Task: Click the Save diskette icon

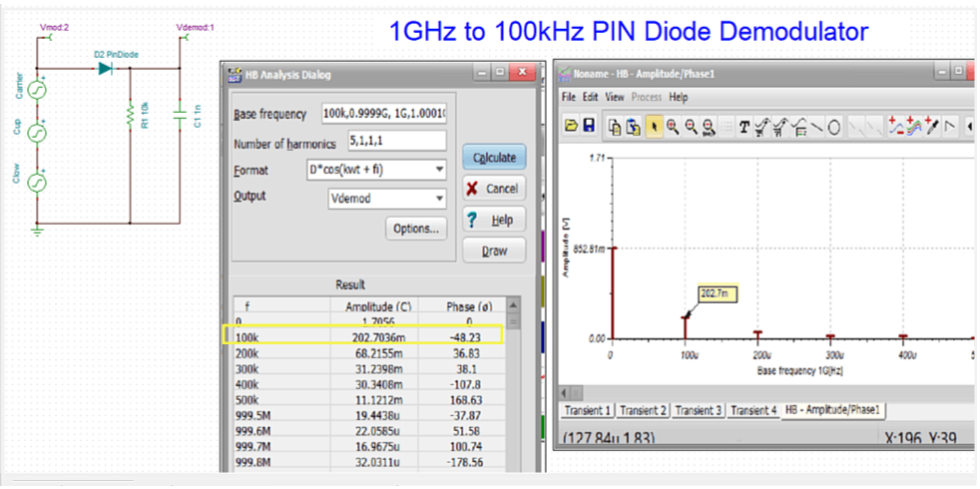Action: pos(588,126)
